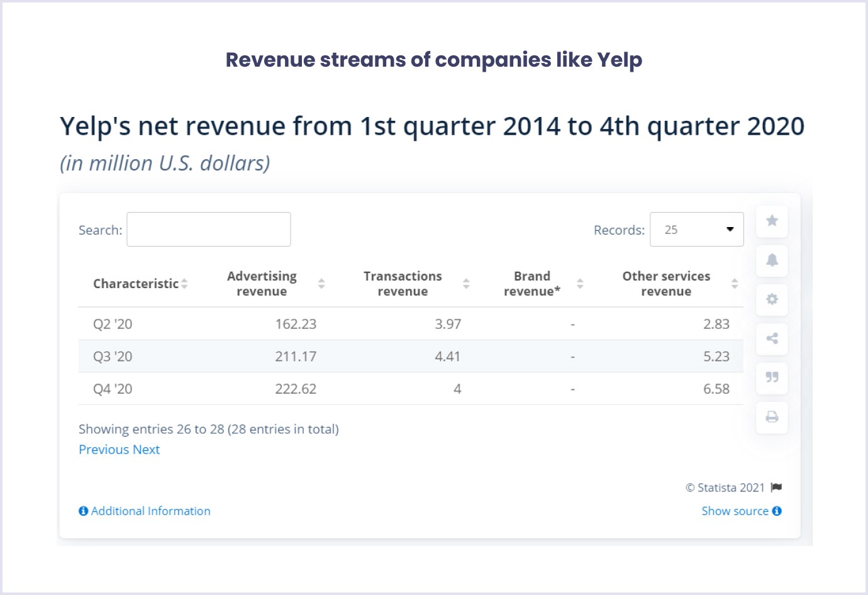Select the Q3 '20 row label
868x595 pixels.
(x=113, y=357)
